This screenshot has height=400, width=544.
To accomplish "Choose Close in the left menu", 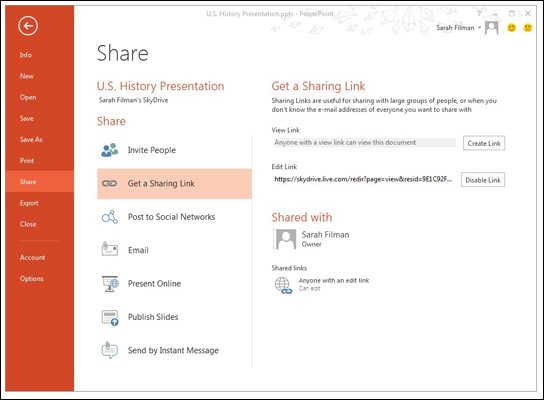I will tap(28, 224).
